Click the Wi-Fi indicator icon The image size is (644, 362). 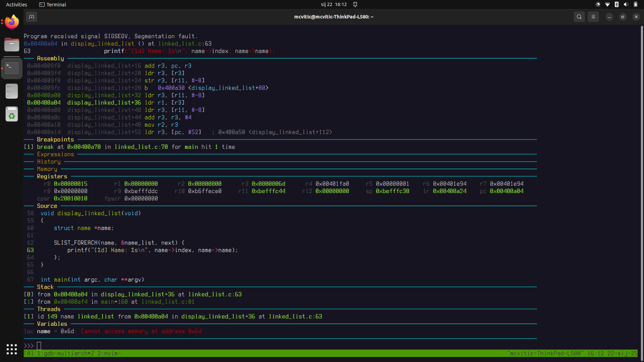point(607,4)
